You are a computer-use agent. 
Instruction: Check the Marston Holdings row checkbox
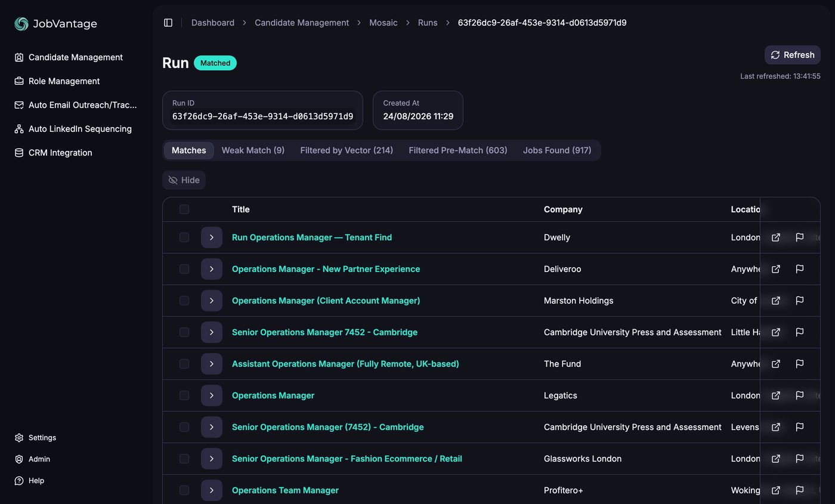184,301
